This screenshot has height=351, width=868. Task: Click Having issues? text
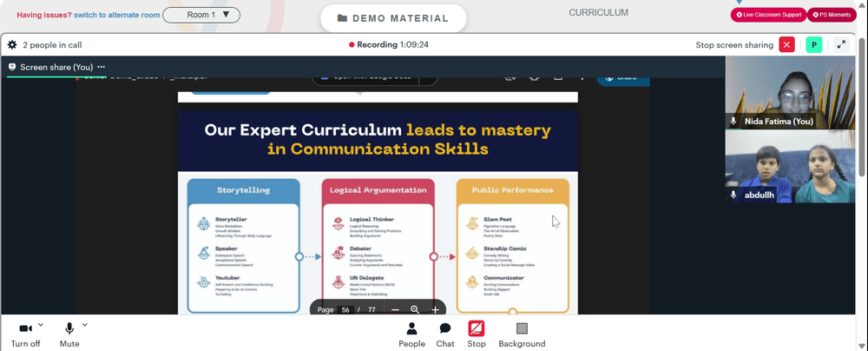coord(44,15)
